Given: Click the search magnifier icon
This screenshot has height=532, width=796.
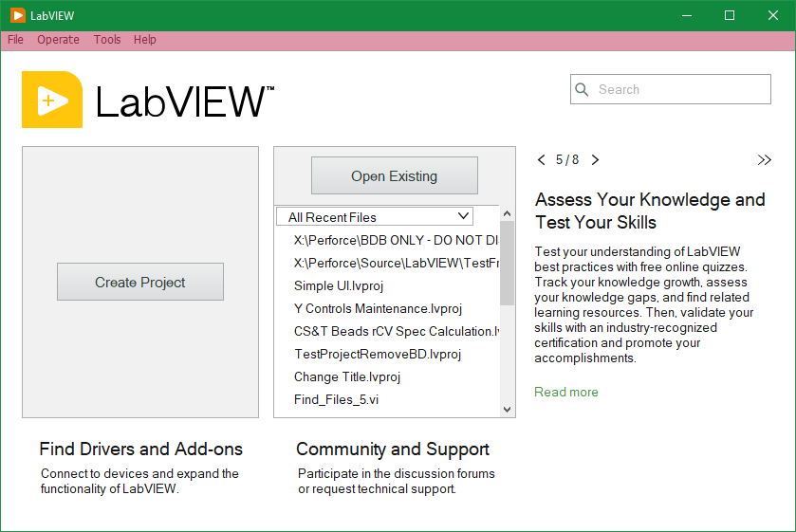Looking at the screenshot, I should tap(582, 89).
